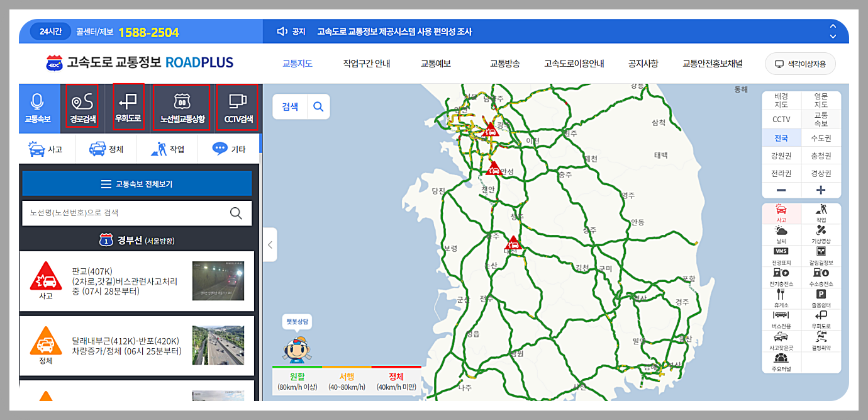Select the 수도권 region view
The height and width of the screenshot is (420, 868).
pos(821,138)
